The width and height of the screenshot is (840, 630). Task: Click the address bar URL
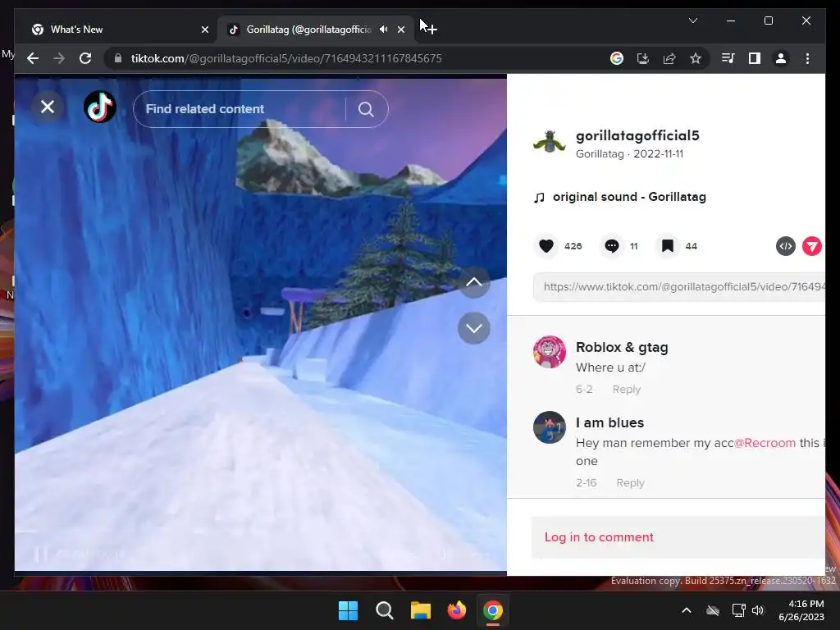(x=286, y=58)
